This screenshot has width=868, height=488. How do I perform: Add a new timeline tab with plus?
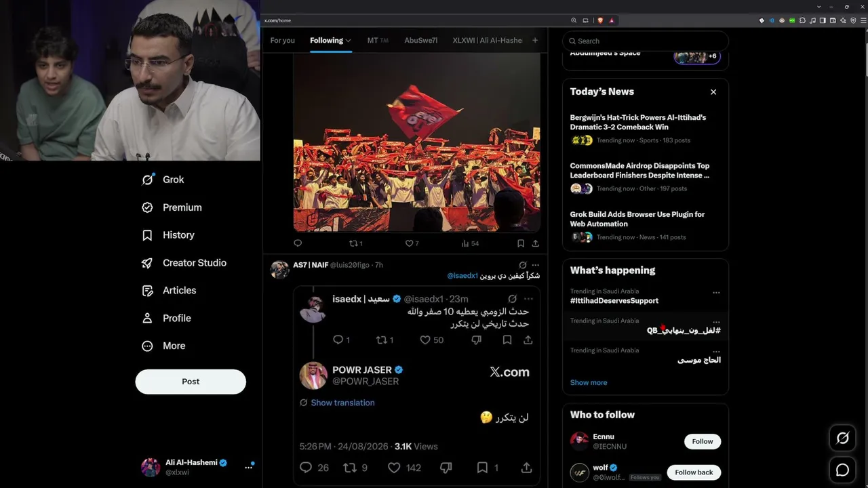pyautogui.click(x=535, y=41)
